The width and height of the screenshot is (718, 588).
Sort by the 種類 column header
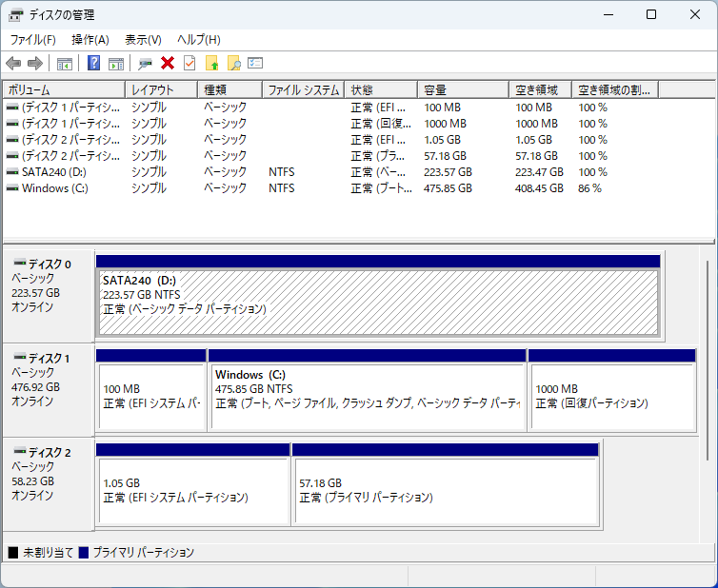[x=230, y=89]
